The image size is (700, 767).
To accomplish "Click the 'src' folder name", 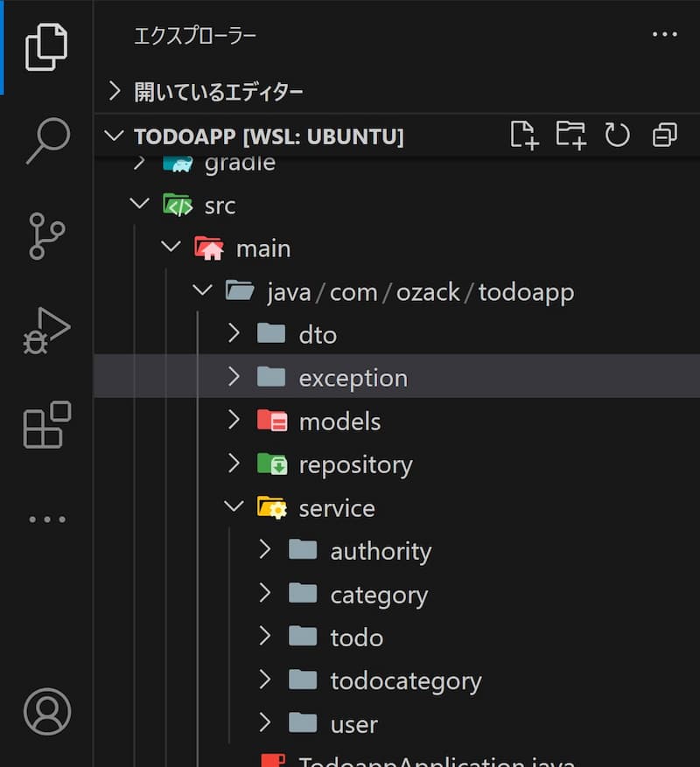I will click(220, 206).
